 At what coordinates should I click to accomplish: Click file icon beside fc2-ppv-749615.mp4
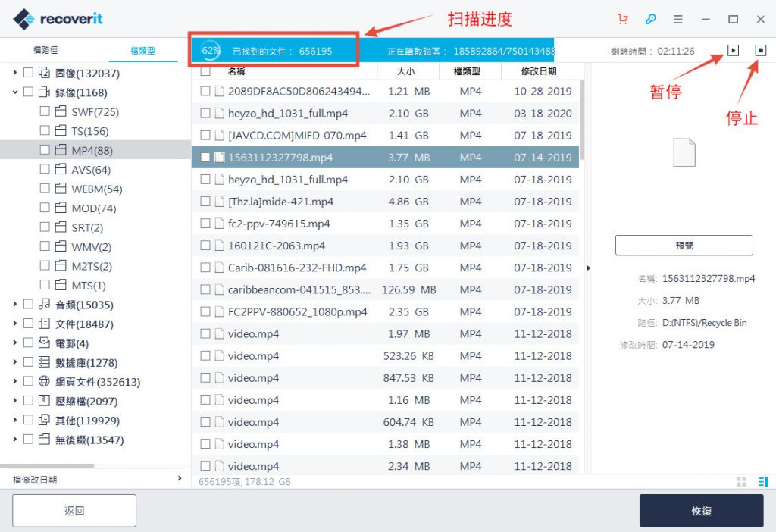219,224
